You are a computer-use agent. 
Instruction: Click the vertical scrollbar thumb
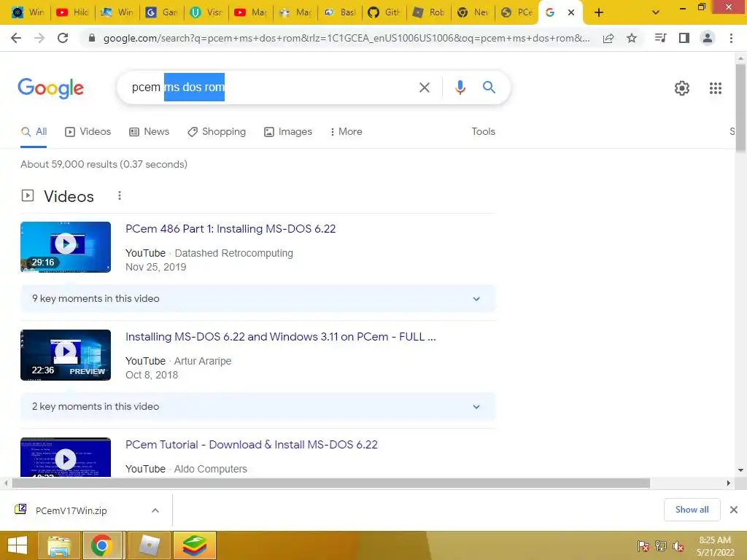click(740, 108)
